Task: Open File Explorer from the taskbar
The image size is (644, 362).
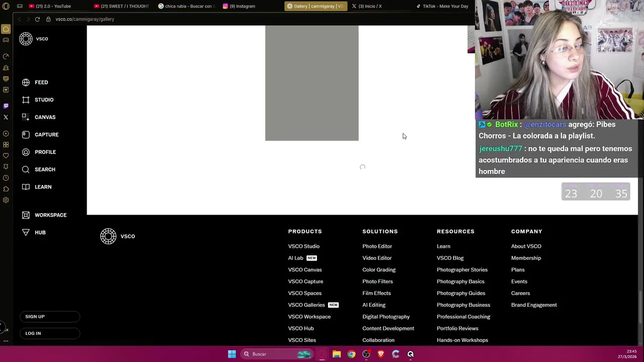Action: click(337, 354)
